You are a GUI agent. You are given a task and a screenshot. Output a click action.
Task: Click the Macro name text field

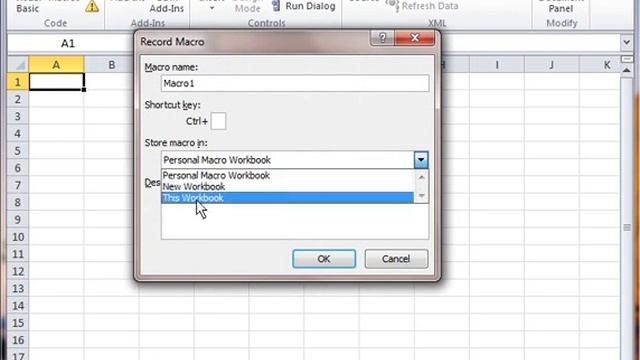pos(295,83)
